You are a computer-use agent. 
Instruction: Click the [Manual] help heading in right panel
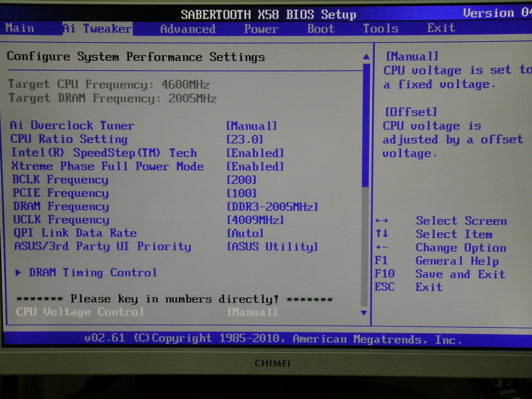pyautogui.click(x=412, y=56)
